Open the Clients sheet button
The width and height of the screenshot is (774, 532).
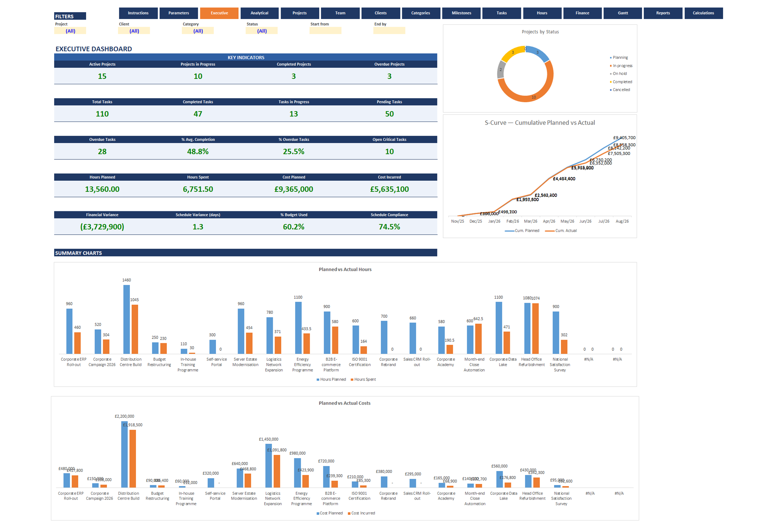381,13
